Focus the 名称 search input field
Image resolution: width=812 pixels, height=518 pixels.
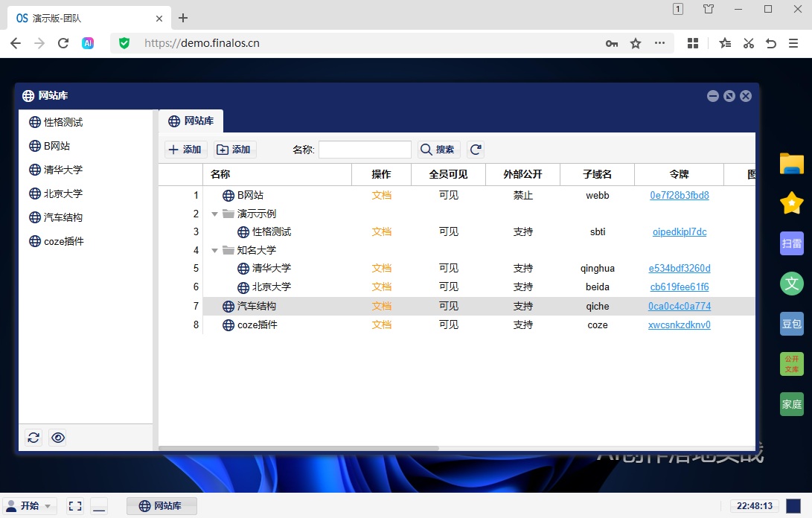coord(365,150)
